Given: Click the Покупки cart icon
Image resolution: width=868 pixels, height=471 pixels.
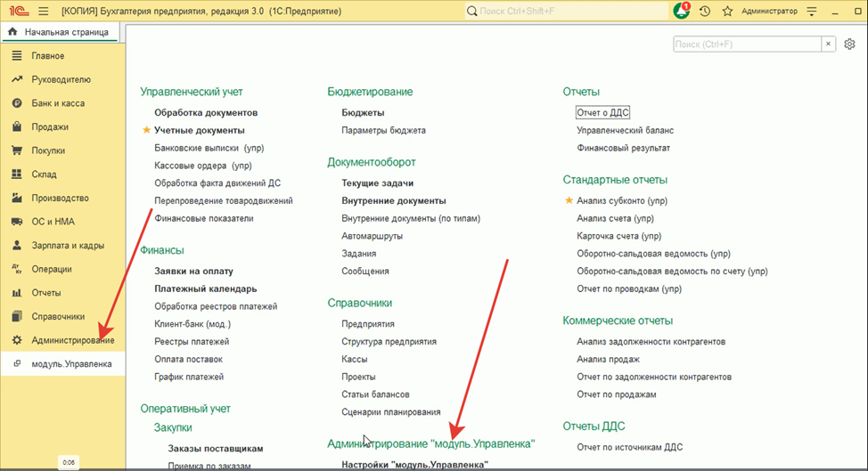Looking at the screenshot, I should pos(17,150).
